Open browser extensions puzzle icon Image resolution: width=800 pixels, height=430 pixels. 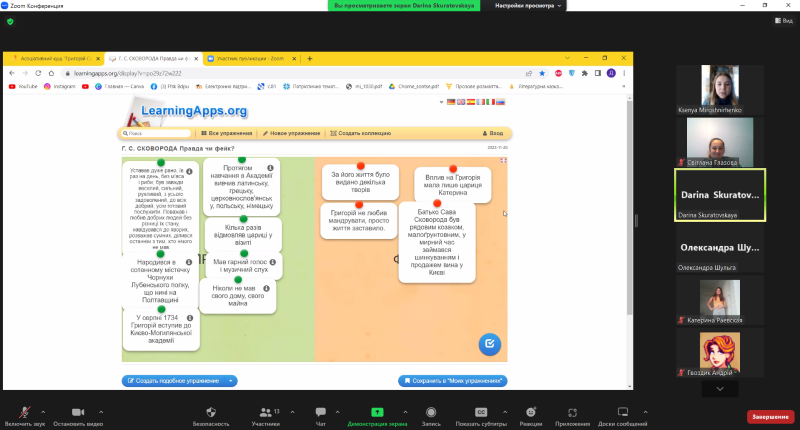[585, 73]
